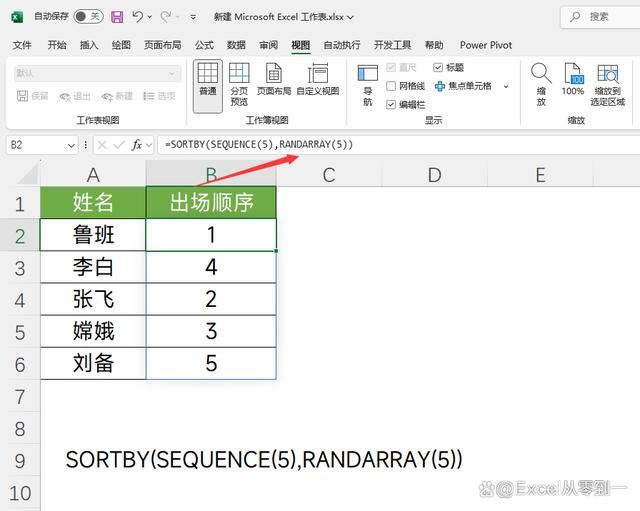The width and height of the screenshot is (640, 511).
Task: Click the Excel app icon in title bar
Action: point(17,17)
